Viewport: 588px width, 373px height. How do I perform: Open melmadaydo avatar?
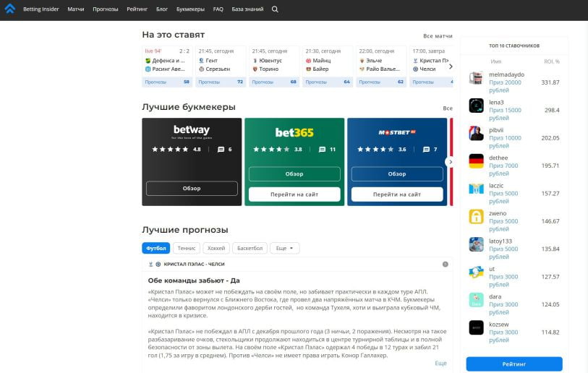click(476, 78)
